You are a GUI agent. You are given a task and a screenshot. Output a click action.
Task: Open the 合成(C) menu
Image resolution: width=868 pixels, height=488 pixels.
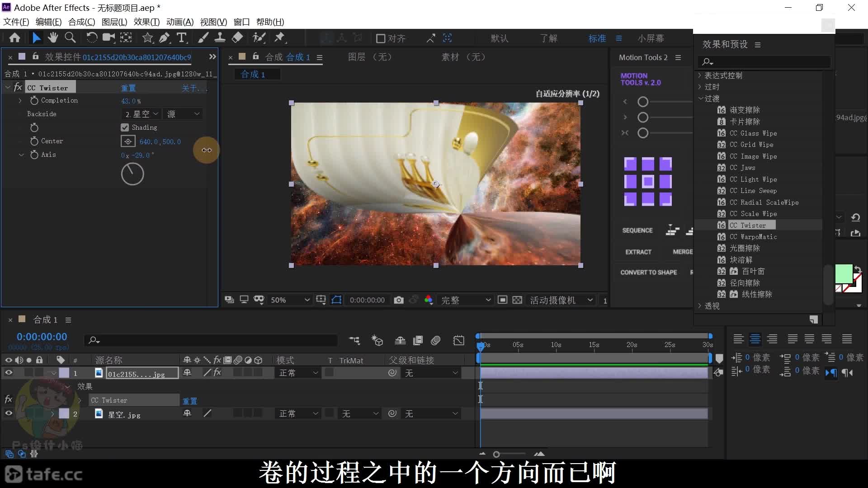point(81,22)
